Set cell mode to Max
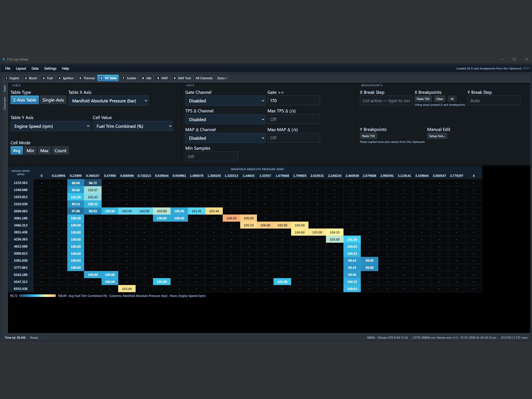The image size is (532, 399). (44, 151)
